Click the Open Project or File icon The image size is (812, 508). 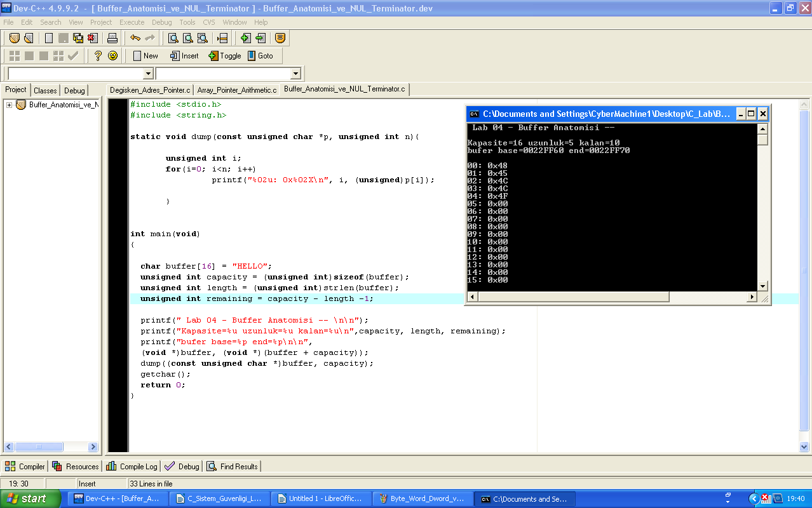pyautogui.click(x=29, y=38)
